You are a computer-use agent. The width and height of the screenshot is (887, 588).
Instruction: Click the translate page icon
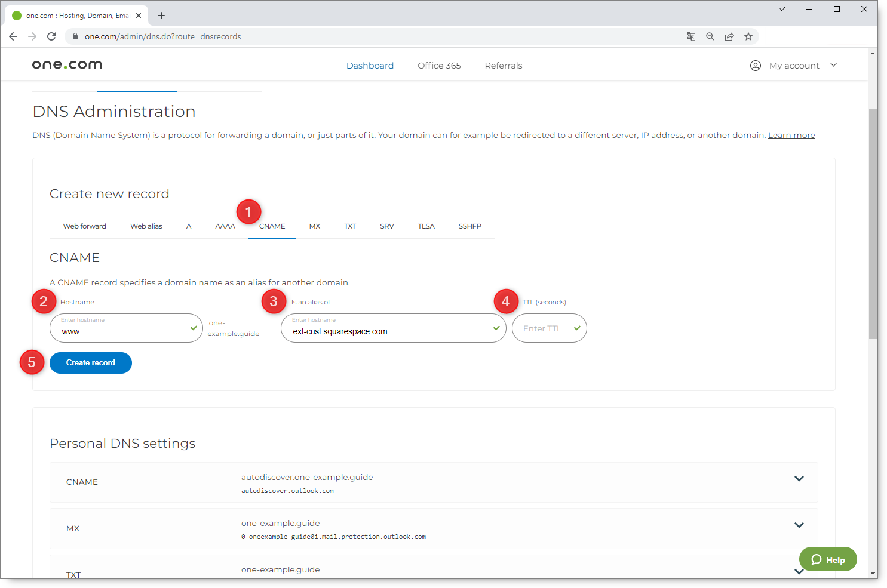pyautogui.click(x=690, y=36)
